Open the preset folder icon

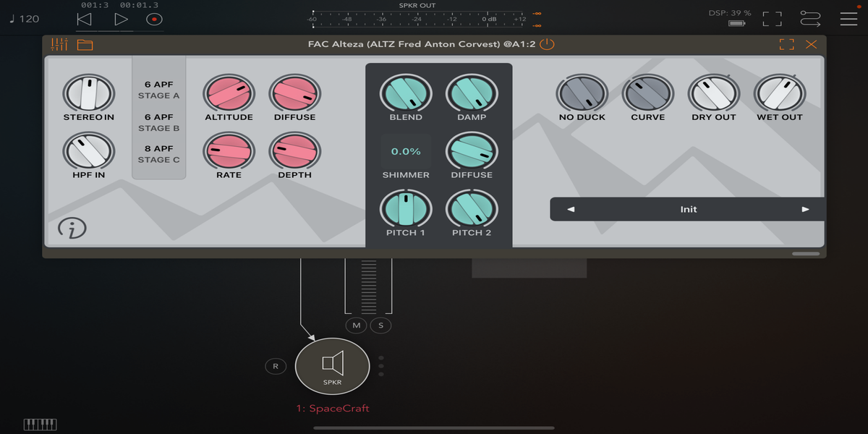pyautogui.click(x=85, y=45)
